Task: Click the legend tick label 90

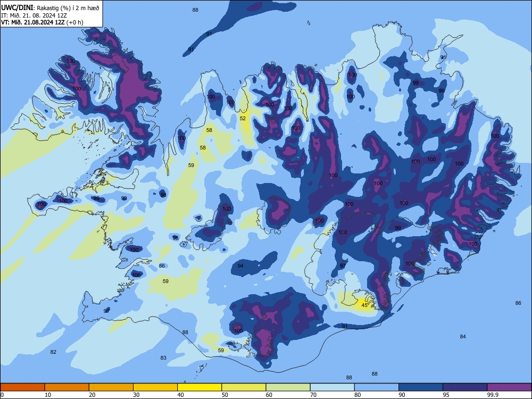Action: point(402,395)
